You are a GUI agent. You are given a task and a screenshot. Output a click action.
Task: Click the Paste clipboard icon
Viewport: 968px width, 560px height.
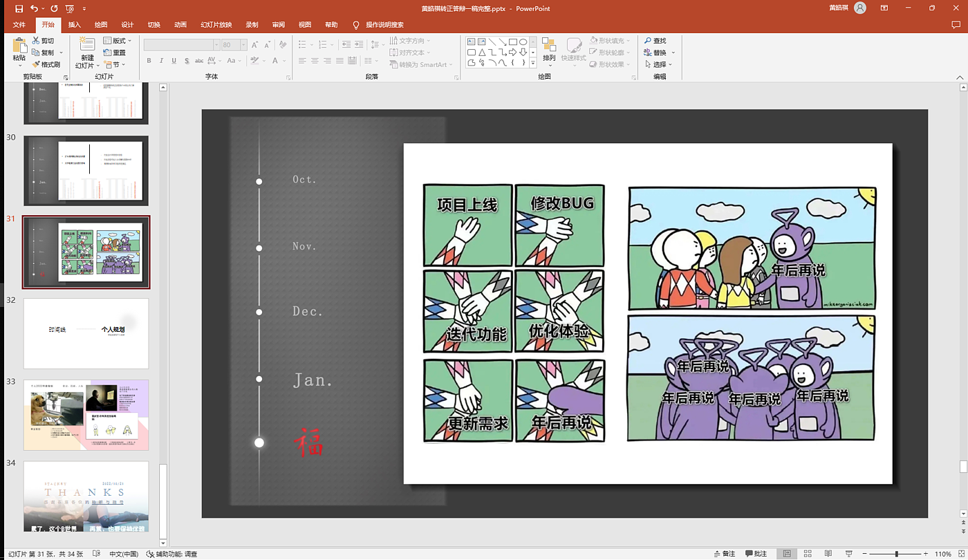19,46
